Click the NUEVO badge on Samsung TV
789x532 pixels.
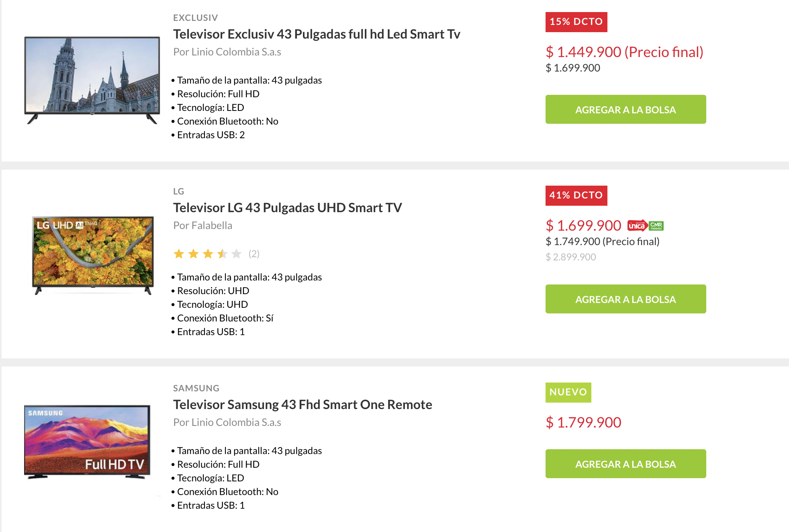(568, 393)
